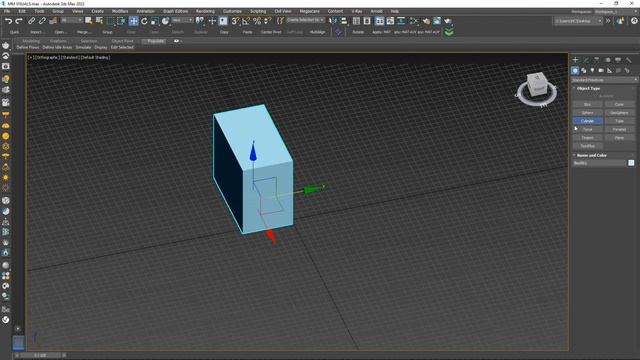Activate the Select and Scale tool
Viewport: 640px width, 360px height.
155,21
